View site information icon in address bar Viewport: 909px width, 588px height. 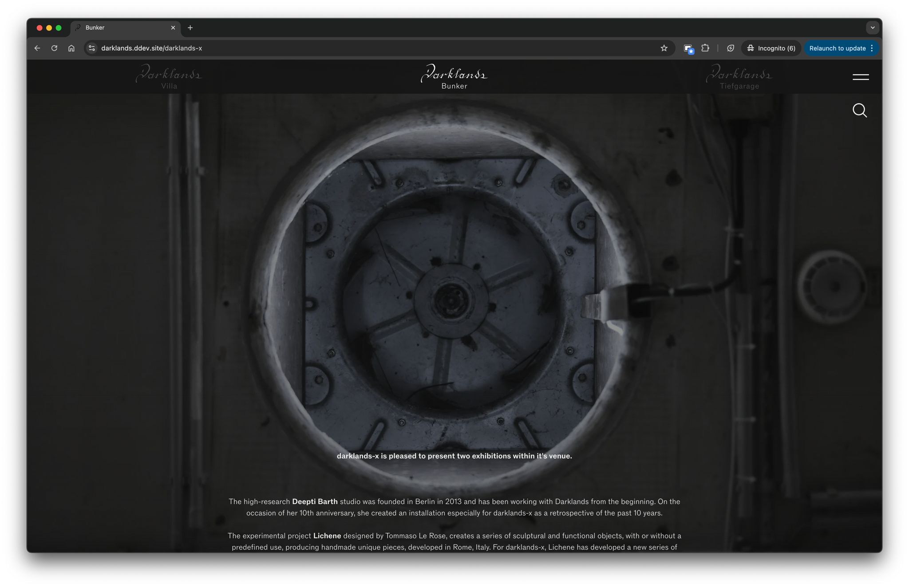pyautogui.click(x=92, y=48)
